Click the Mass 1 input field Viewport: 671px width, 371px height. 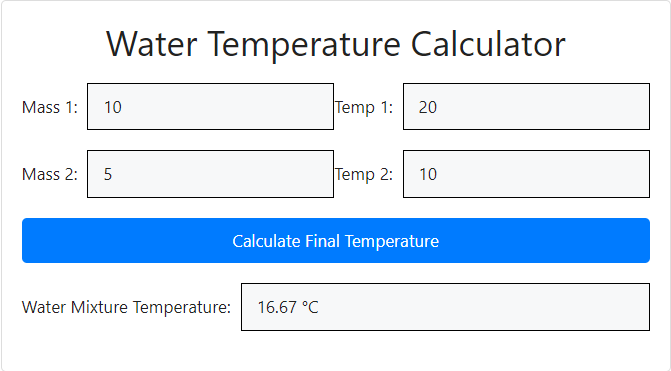pyautogui.click(x=210, y=107)
